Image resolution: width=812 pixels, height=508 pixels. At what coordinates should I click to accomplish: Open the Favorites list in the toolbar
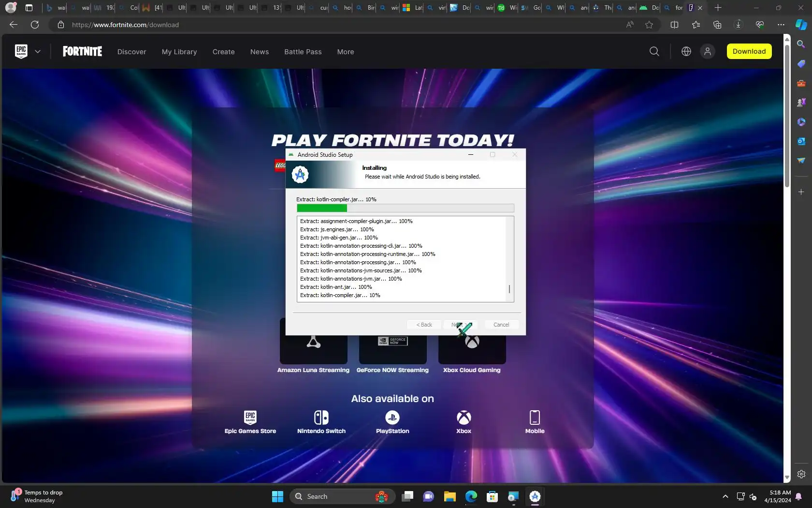[696, 25]
